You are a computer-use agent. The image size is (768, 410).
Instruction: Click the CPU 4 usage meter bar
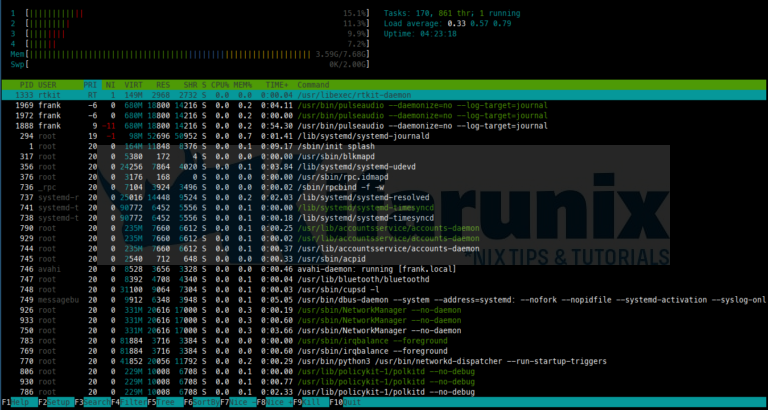(198, 44)
